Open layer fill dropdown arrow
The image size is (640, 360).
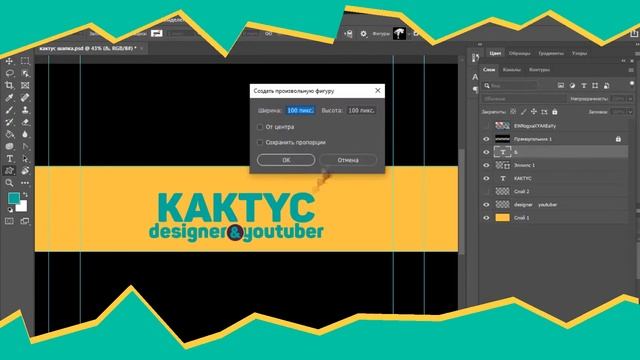point(631,112)
